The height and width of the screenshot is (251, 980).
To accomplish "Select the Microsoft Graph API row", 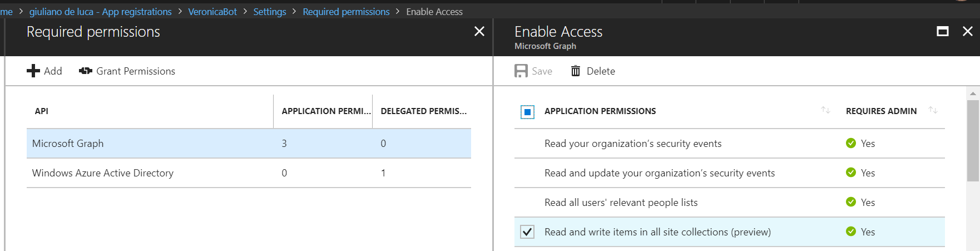I will point(68,143).
